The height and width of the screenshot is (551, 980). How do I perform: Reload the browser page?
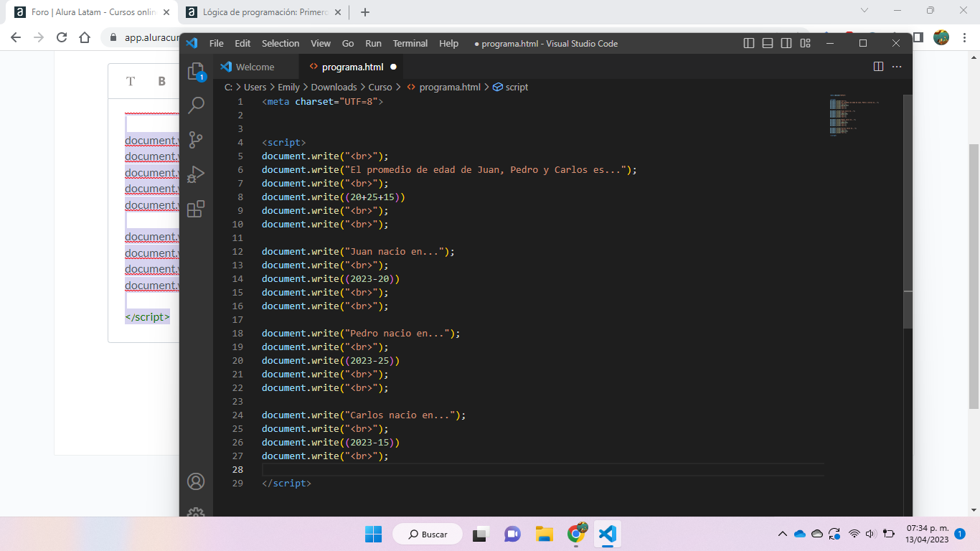tap(62, 37)
